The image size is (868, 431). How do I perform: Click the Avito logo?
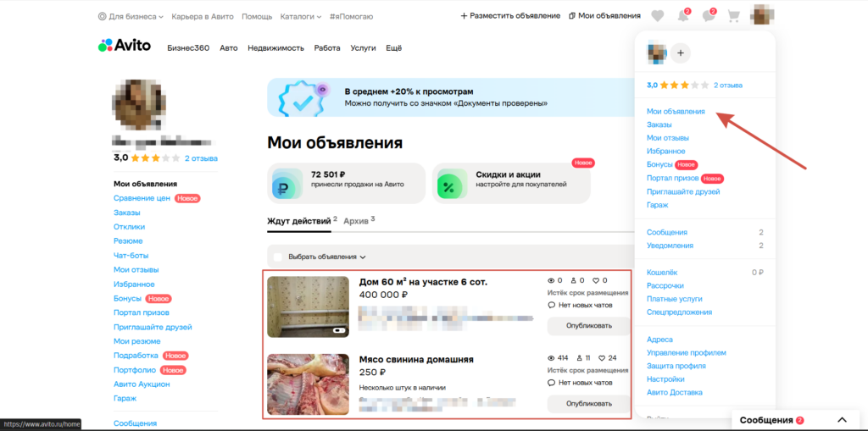pyautogui.click(x=125, y=46)
